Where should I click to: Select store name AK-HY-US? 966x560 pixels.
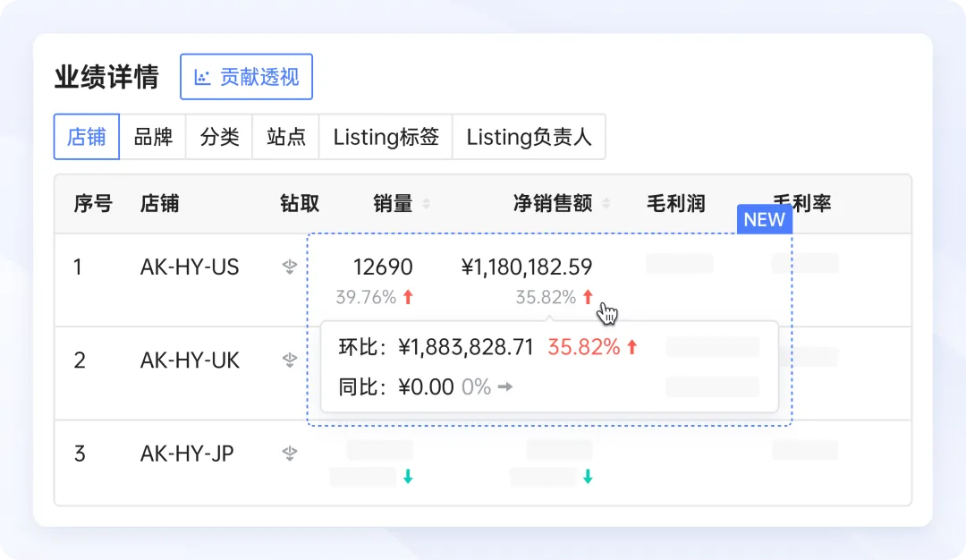tap(190, 267)
